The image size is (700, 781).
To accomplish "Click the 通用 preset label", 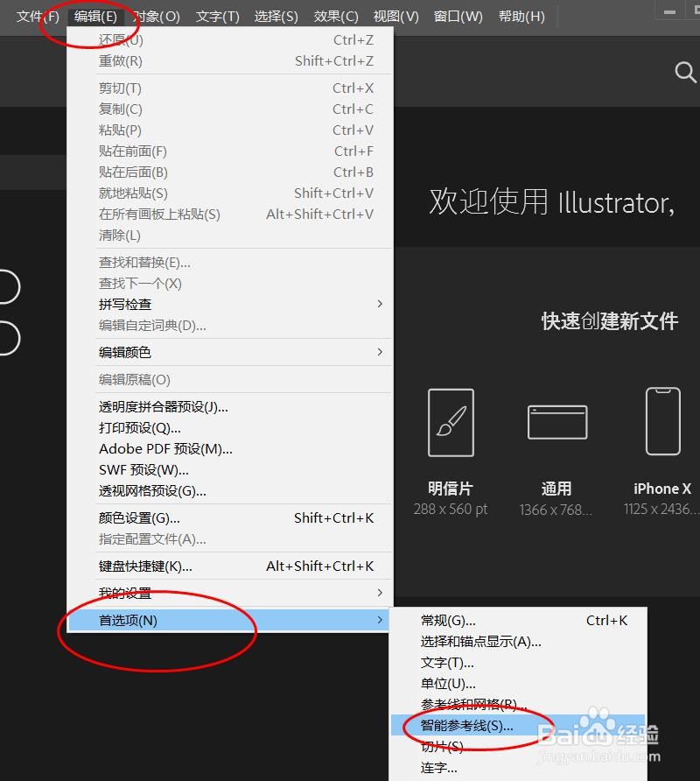I will [556, 489].
